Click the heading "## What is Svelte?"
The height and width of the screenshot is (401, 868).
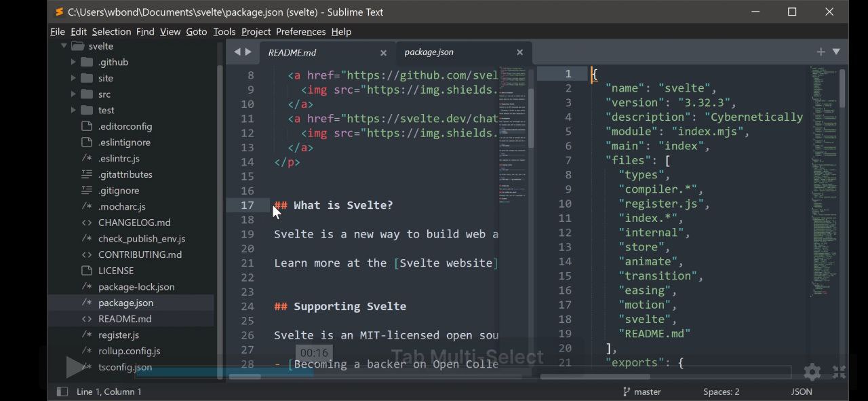pos(333,206)
